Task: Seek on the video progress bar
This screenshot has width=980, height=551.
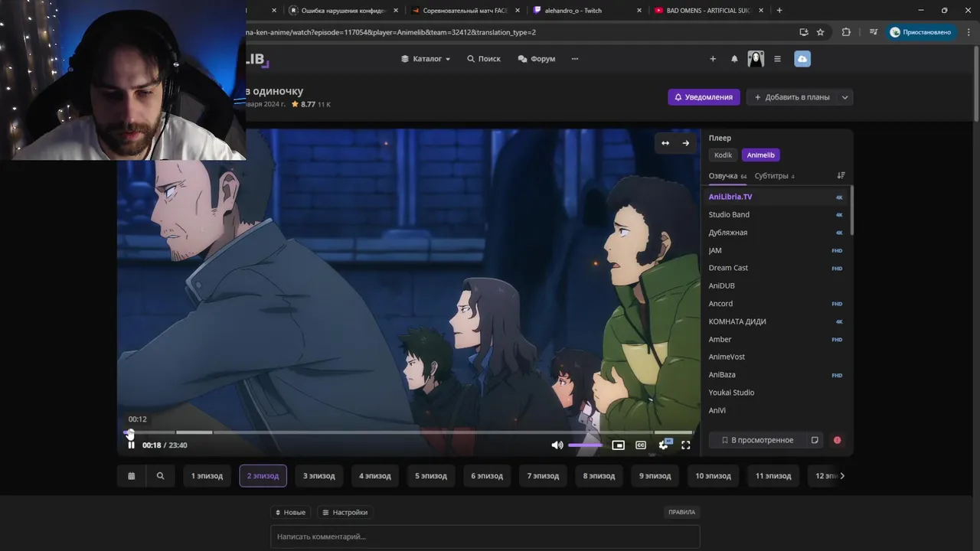Action: click(409, 432)
